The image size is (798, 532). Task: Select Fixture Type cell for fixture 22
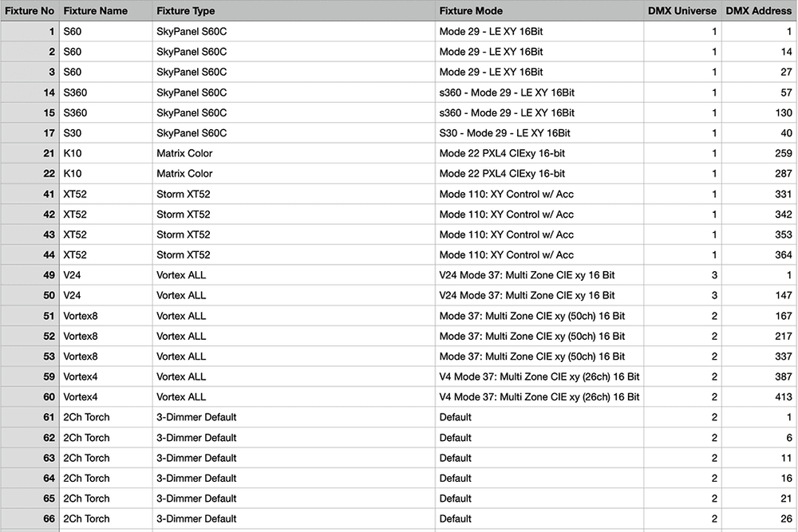coord(294,173)
